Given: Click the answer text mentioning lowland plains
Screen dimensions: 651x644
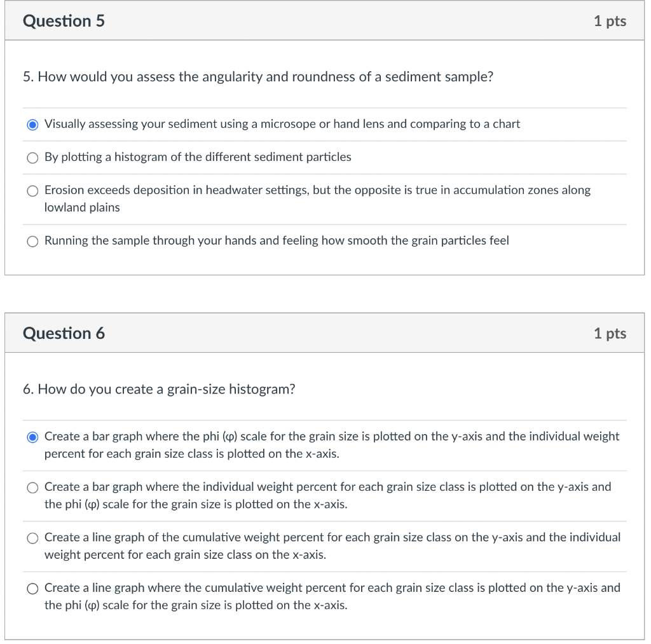Looking at the screenshot, I should pyautogui.click(x=83, y=207).
